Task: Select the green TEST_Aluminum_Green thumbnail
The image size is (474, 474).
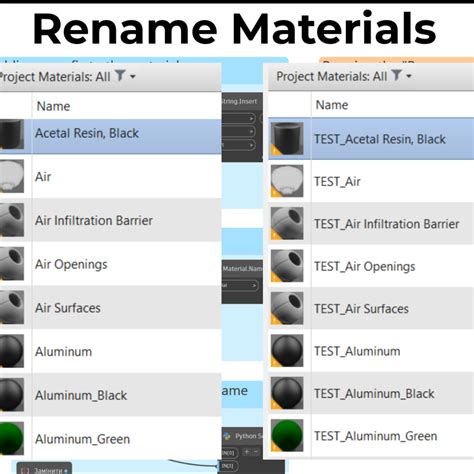Action: point(287,435)
